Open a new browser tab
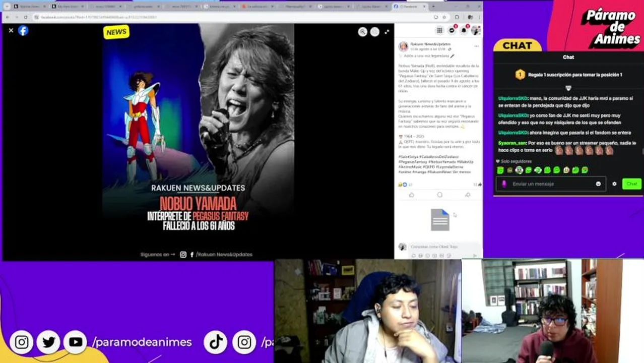This screenshot has width=644, height=363. [433, 7]
